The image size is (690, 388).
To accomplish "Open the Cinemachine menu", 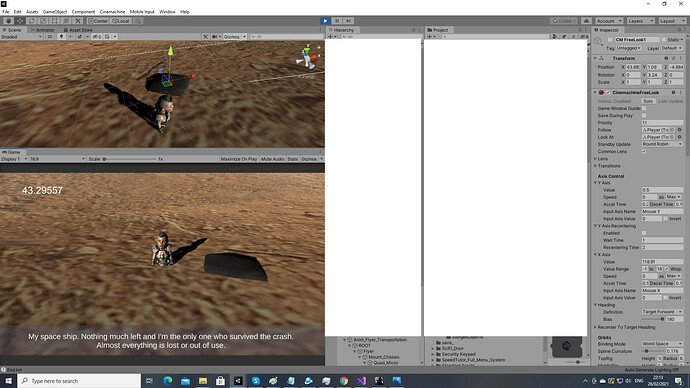I will (112, 12).
